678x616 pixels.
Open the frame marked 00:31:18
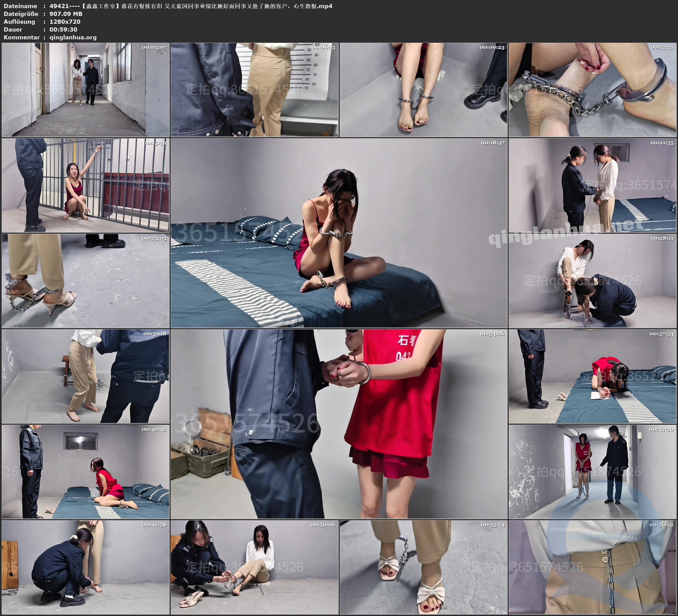[85, 376]
